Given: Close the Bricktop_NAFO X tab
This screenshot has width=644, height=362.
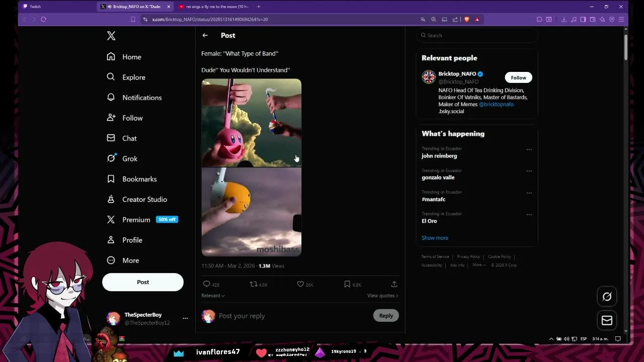Looking at the screenshot, I should (x=169, y=7).
